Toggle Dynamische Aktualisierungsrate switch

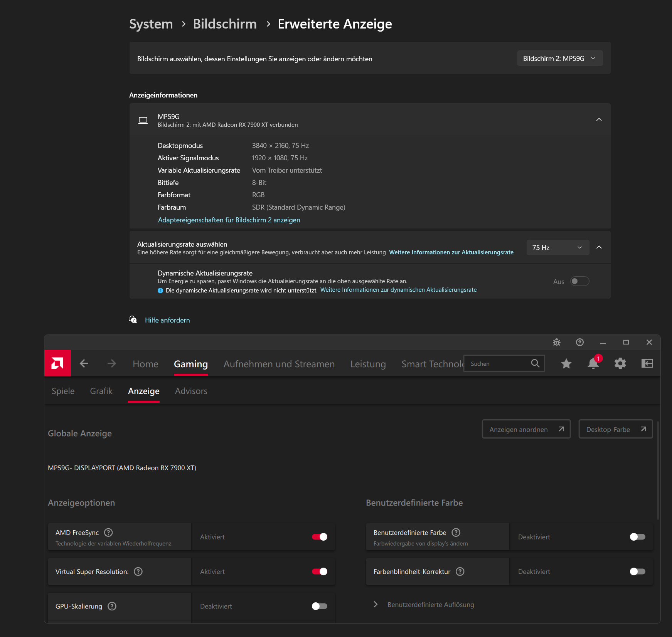580,281
